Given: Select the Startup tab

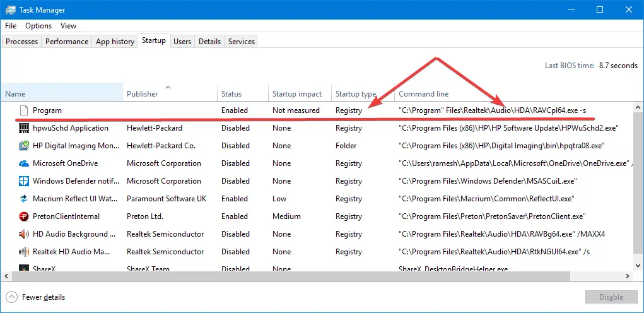Looking at the screenshot, I should coord(154,40).
